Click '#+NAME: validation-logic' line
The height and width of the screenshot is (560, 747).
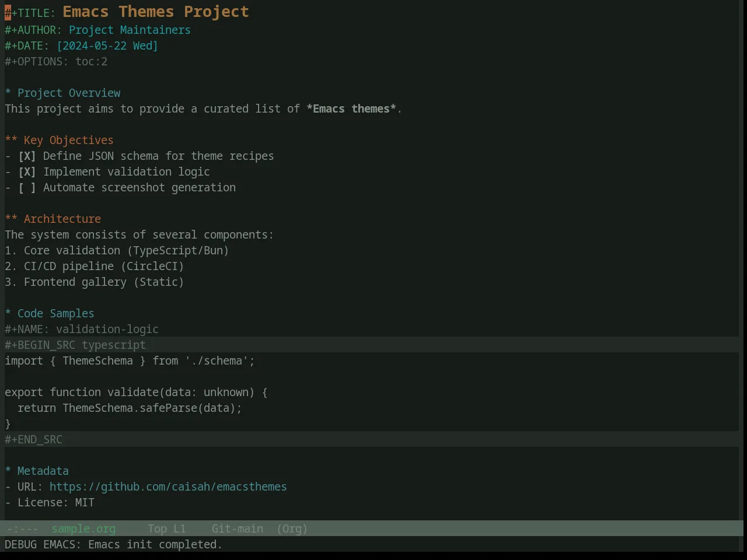click(82, 330)
